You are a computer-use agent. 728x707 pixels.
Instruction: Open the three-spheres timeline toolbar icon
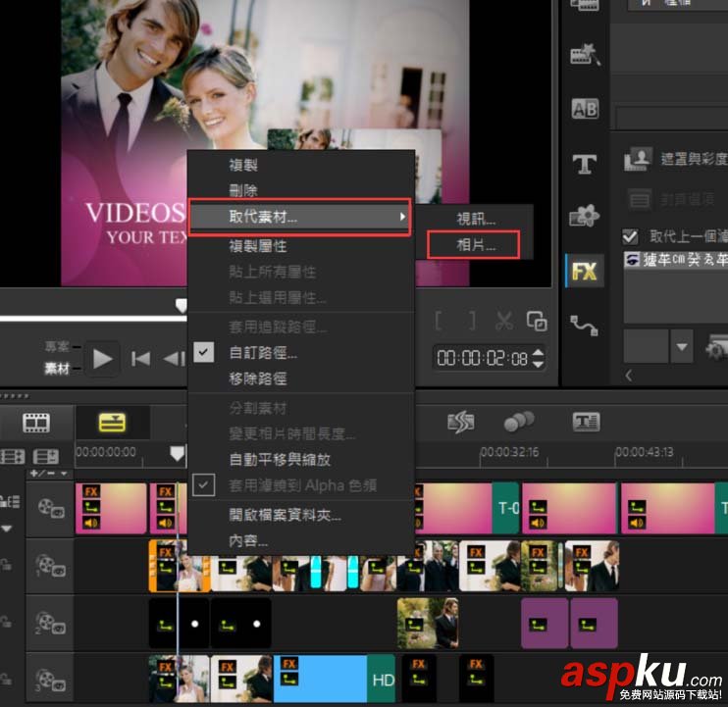point(519,421)
